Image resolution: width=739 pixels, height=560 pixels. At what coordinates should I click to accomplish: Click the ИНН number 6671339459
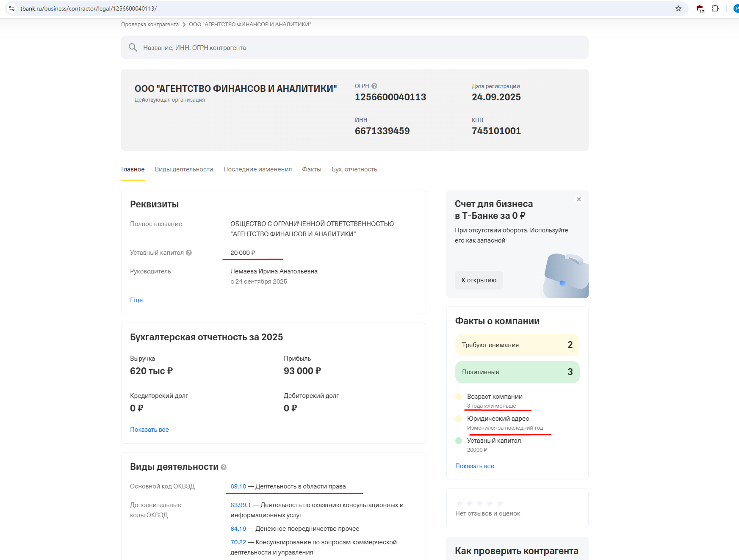[x=382, y=131]
